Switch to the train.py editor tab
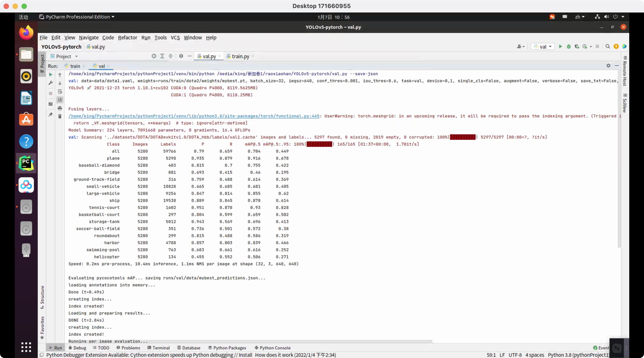 (x=240, y=56)
